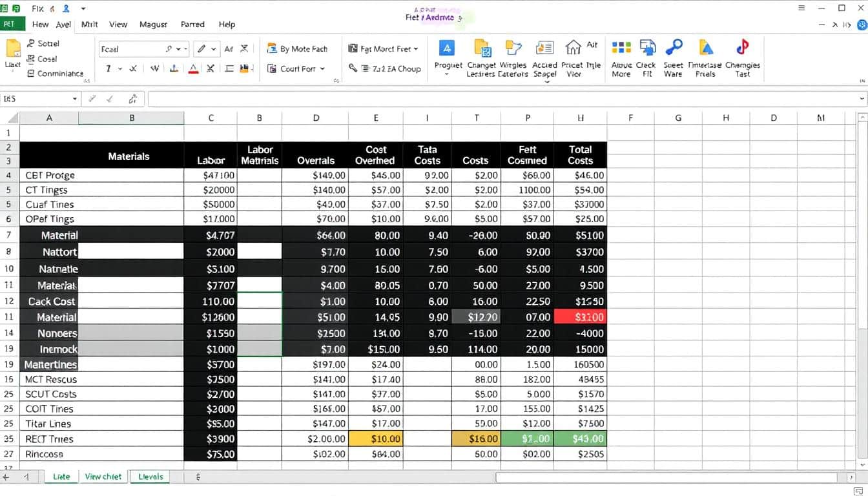Switch to the Mrit ribbon tab
Image resolution: width=868 pixels, height=496 pixels.
pos(90,24)
